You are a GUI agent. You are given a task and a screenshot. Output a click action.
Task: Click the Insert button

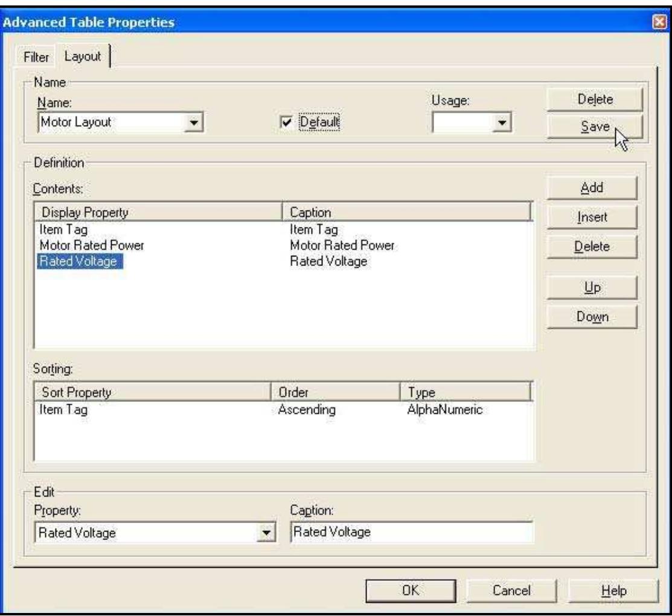[x=592, y=217]
